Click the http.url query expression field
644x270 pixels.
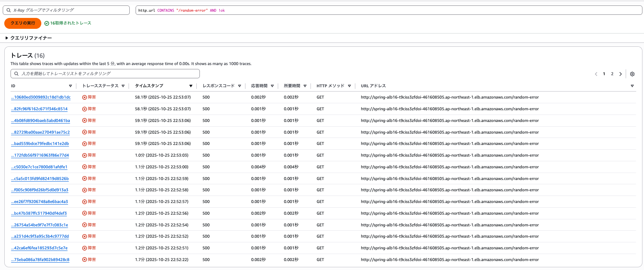388,10
